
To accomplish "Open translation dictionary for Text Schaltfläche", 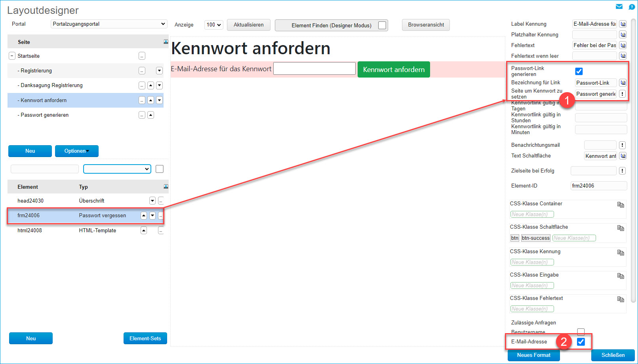I will (x=623, y=156).
